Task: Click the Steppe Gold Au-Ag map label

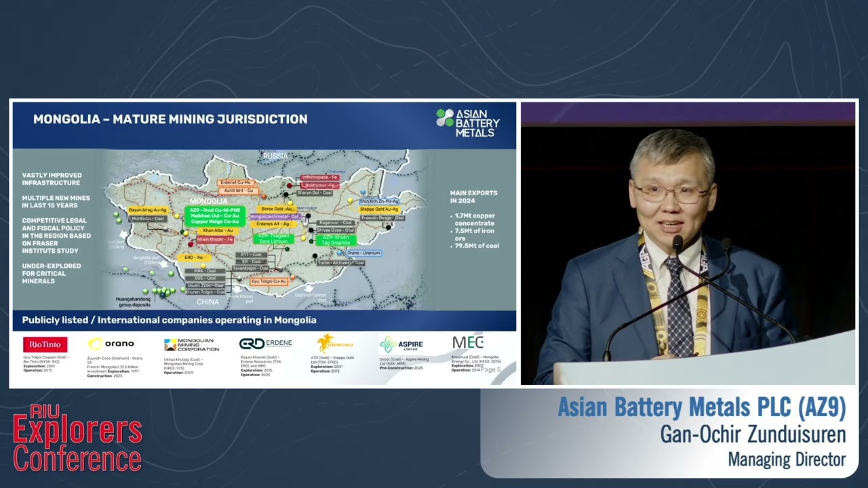Action: tap(380, 209)
